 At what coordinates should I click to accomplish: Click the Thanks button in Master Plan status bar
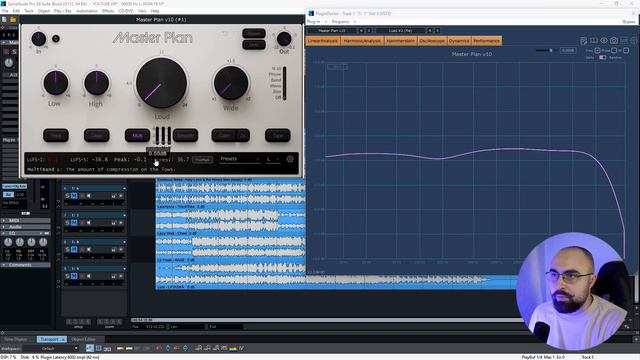pyautogui.click(x=202, y=160)
